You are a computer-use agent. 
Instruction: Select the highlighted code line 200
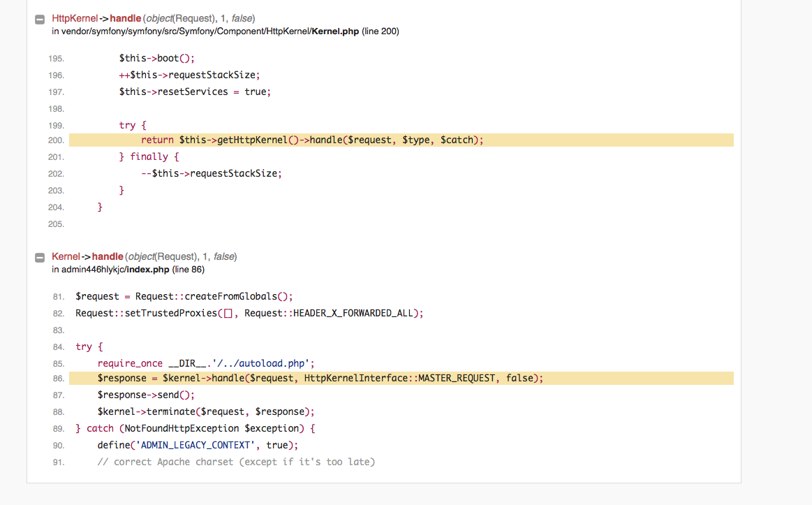(401, 140)
